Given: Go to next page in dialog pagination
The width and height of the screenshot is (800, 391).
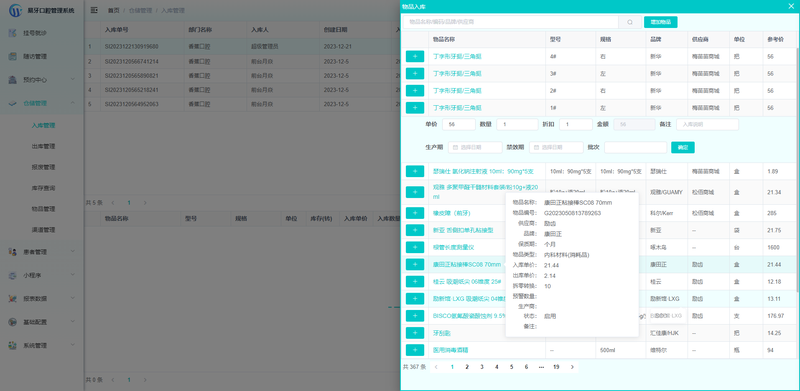Looking at the screenshot, I should click(x=572, y=366).
